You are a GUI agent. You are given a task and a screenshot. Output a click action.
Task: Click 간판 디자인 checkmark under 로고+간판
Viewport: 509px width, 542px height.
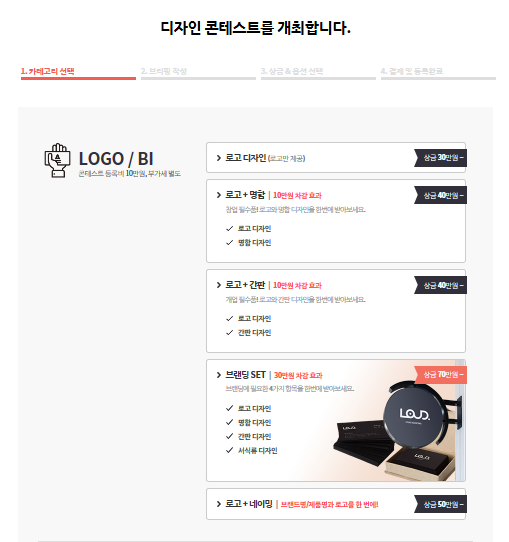click(x=229, y=333)
